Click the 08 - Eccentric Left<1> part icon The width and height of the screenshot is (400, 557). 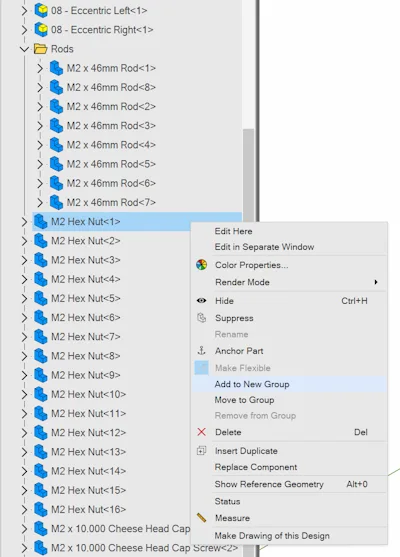pyautogui.click(x=41, y=10)
